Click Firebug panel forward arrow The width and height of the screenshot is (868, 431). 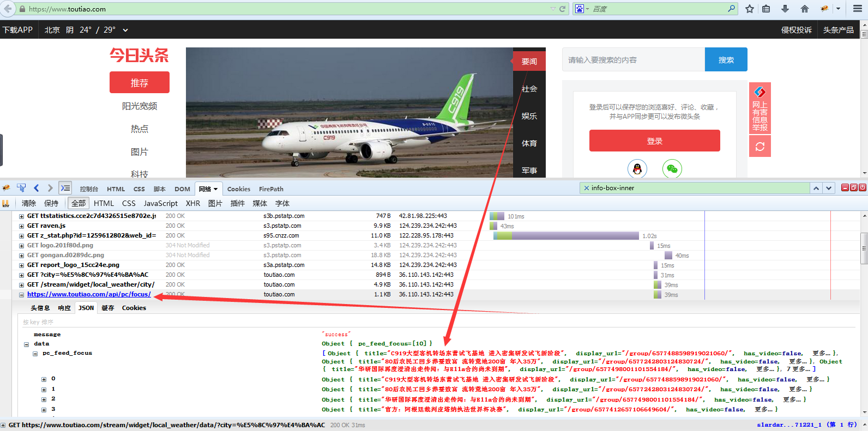pos(50,188)
